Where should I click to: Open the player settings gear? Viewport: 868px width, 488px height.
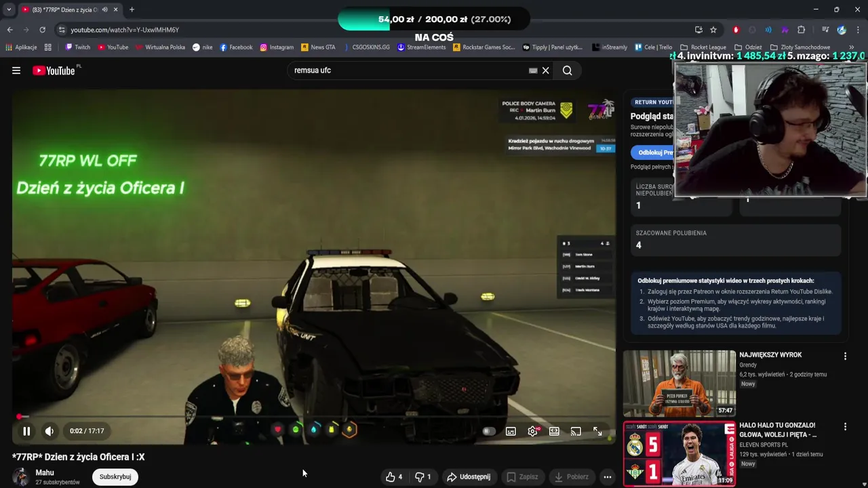pos(533,431)
